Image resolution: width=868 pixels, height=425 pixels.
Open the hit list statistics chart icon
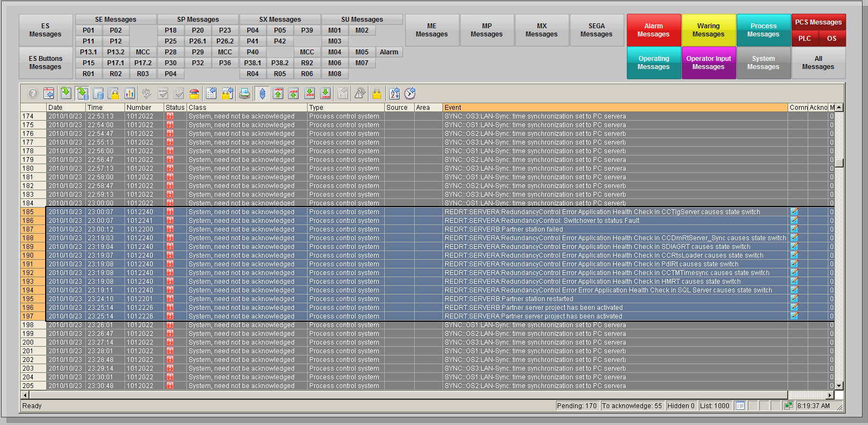[130, 93]
